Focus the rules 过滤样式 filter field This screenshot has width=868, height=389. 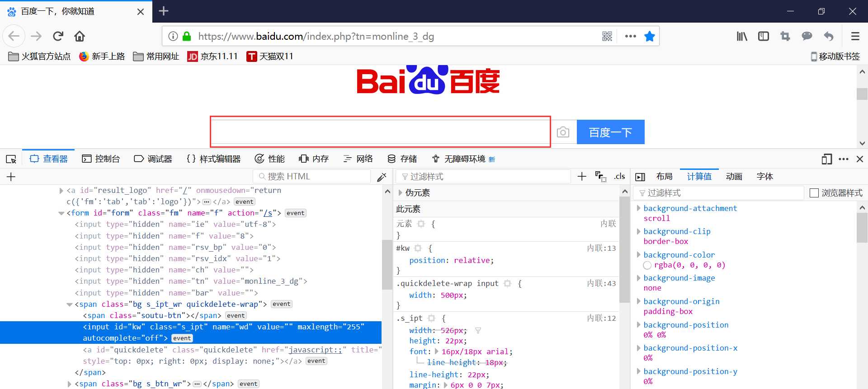[x=483, y=177]
